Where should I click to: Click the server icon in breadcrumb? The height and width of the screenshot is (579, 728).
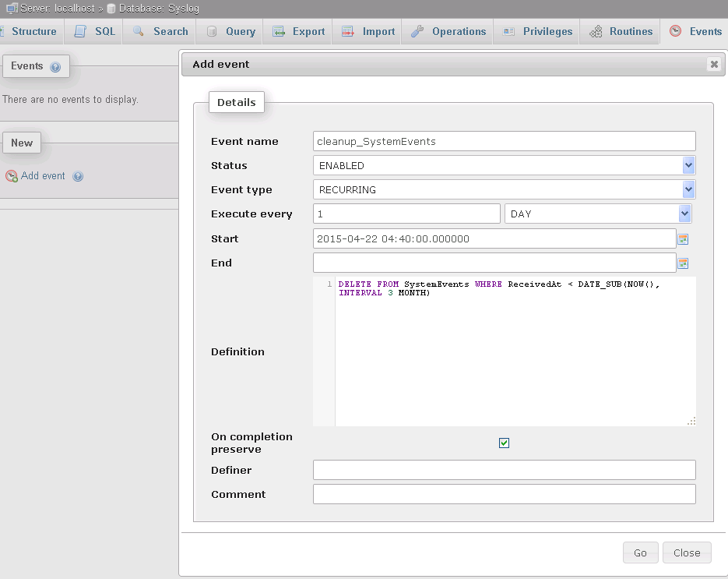point(12,9)
